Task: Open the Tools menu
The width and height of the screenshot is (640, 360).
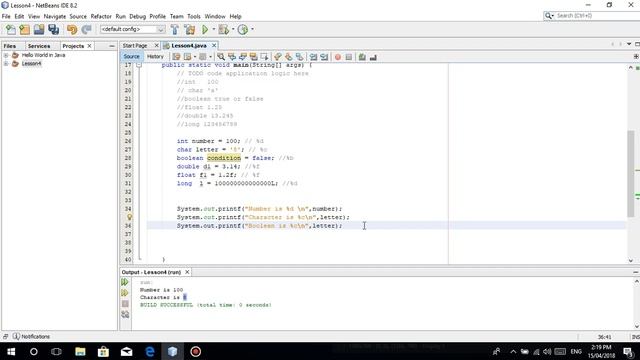Action: [194, 16]
